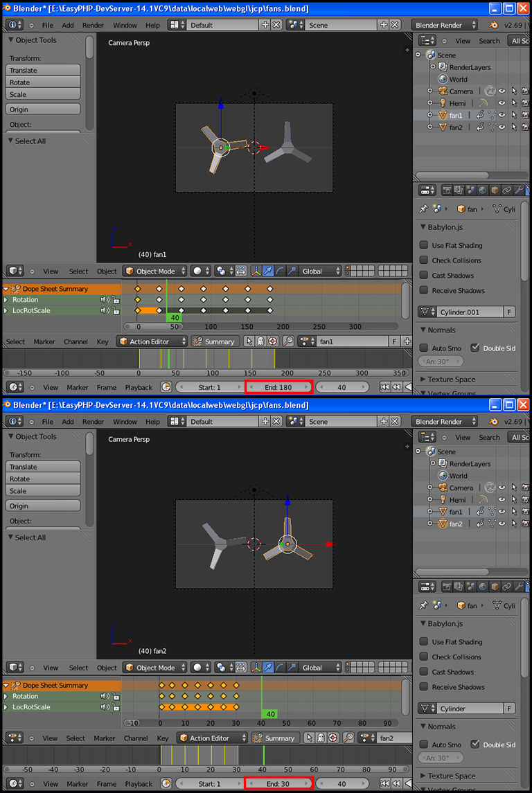Click pin icon in top window properties
The image size is (532, 793).
[x=423, y=209]
